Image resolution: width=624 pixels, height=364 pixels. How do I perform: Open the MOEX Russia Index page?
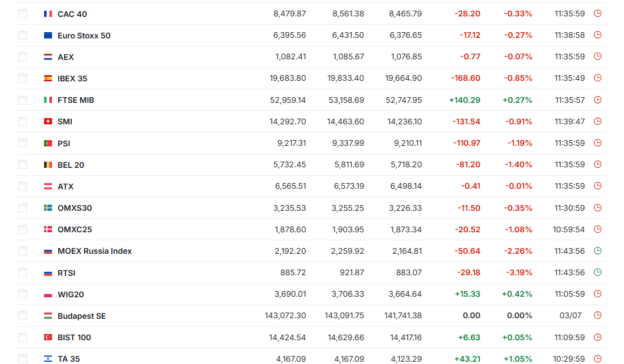click(95, 251)
